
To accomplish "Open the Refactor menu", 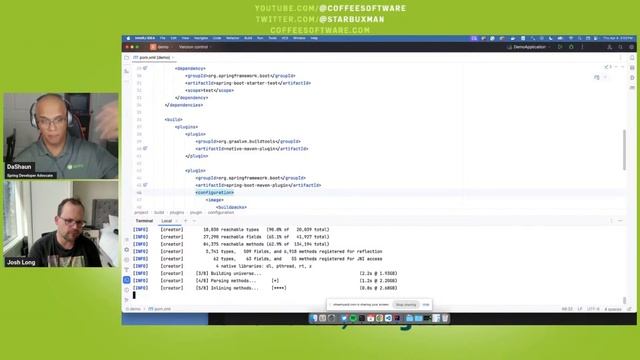I will (233, 38).
